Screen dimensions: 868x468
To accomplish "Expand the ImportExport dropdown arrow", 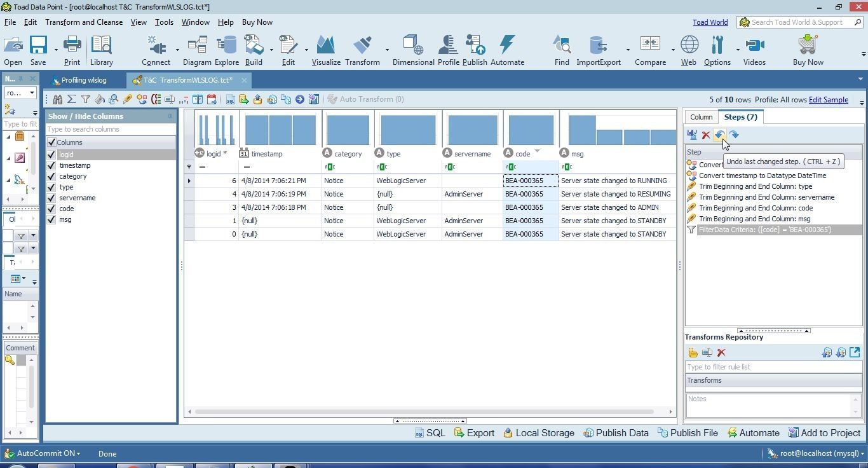I will tap(628, 50).
